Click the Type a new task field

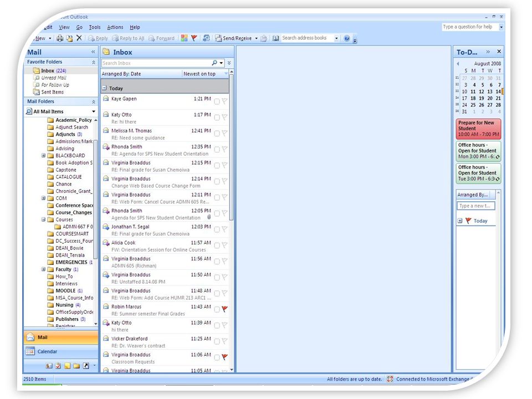475,206
